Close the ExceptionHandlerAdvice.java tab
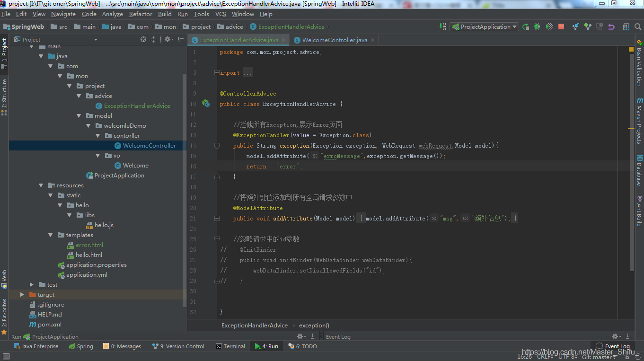Image resolution: width=644 pixels, height=361 pixels. coord(284,40)
